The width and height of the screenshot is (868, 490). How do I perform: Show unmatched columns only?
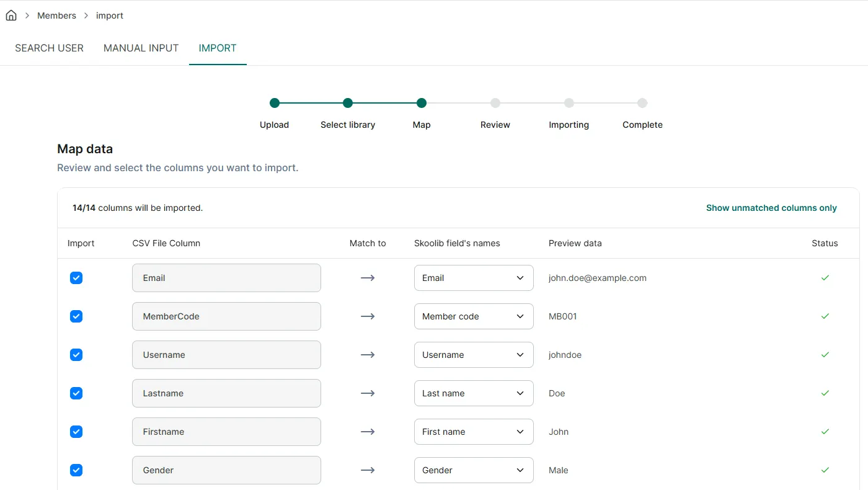pyautogui.click(x=771, y=208)
